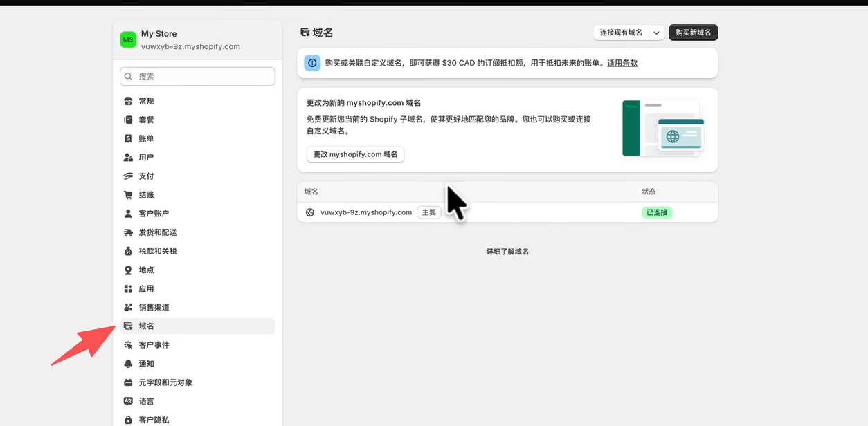Click the Plan (套餐) sidebar icon

point(128,120)
